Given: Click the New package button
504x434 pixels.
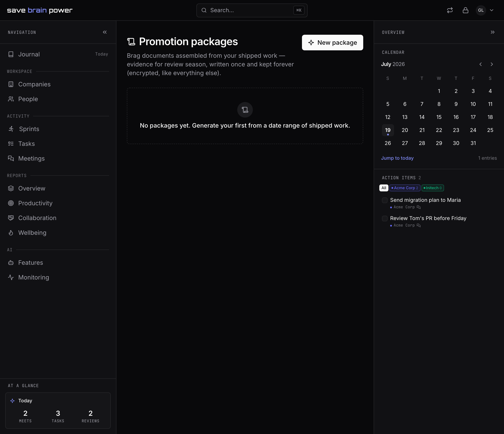Looking at the screenshot, I should (333, 43).
